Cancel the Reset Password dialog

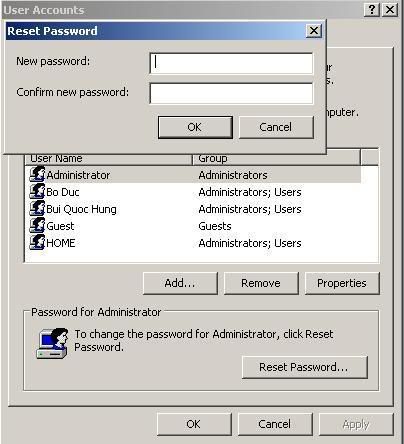click(276, 127)
